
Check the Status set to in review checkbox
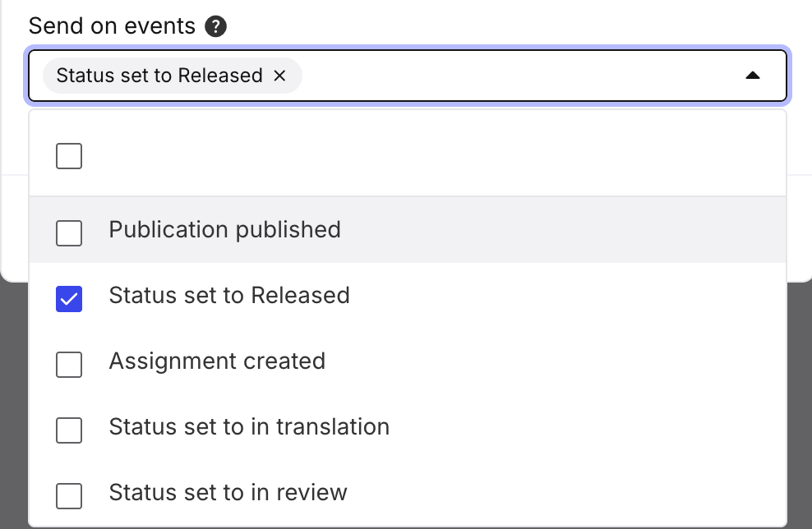pyautogui.click(x=69, y=496)
